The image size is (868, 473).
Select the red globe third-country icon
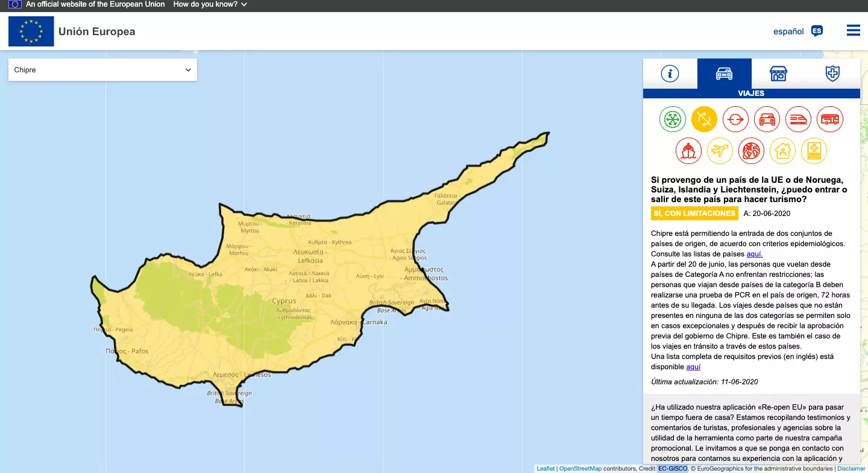(x=751, y=151)
